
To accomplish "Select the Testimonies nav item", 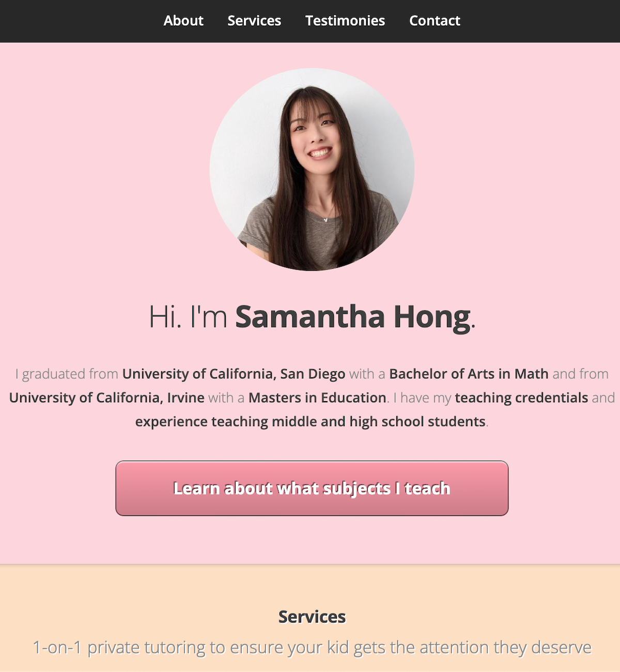I will [345, 21].
